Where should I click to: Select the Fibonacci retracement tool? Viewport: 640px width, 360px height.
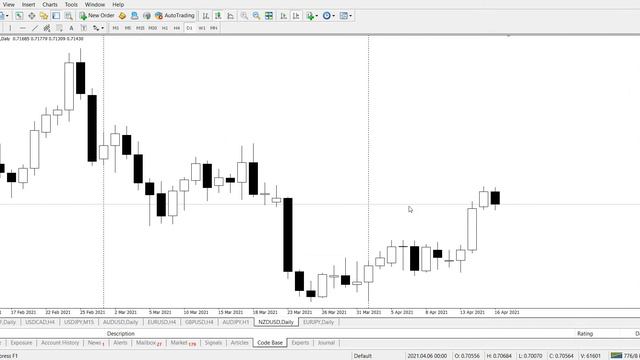pyautogui.click(x=59, y=28)
